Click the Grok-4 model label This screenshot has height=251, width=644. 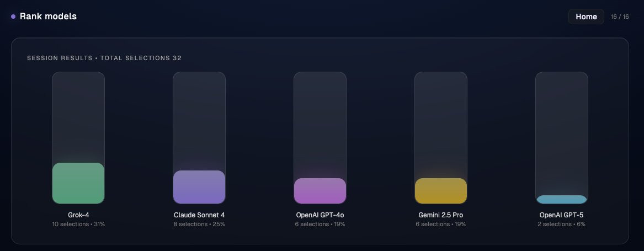click(x=78, y=215)
